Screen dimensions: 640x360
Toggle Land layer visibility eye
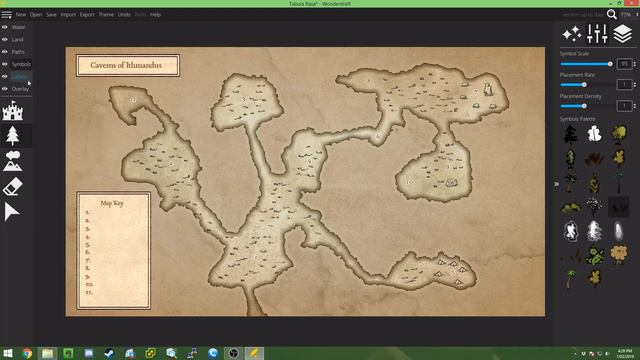(4, 40)
